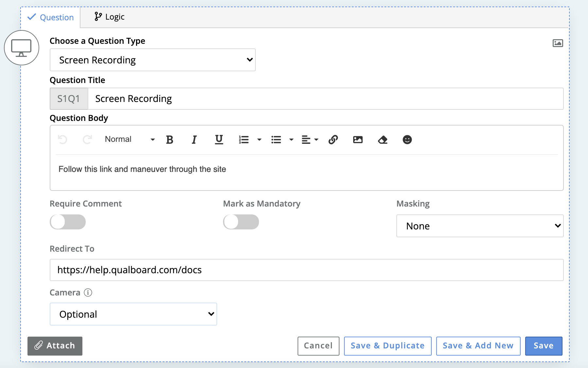
Task: Expand the Masking dropdown
Action: [480, 226]
